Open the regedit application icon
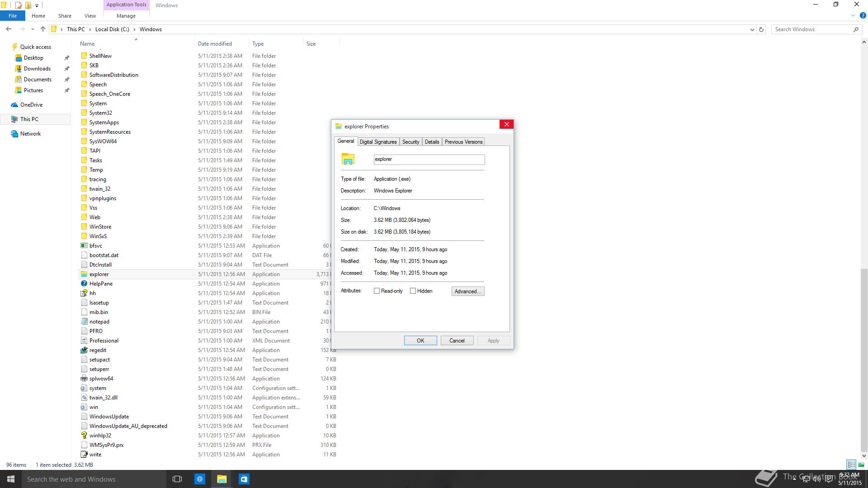 click(x=84, y=350)
